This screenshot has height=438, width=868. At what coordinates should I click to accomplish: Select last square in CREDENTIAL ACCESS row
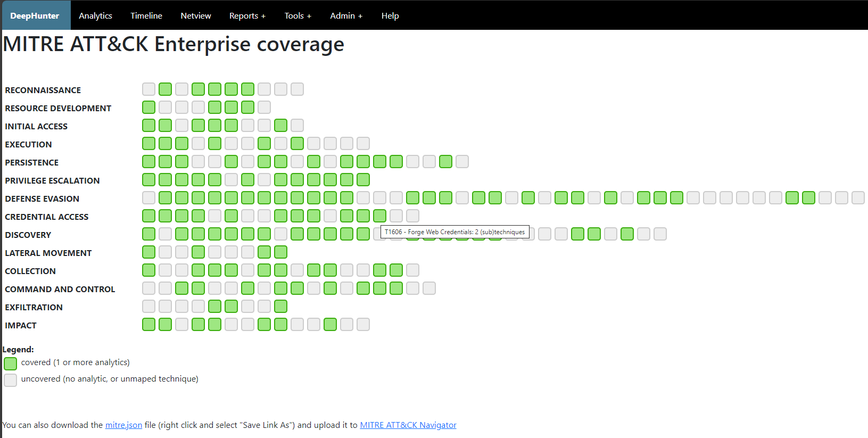pyautogui.click(x=413, y=216)
